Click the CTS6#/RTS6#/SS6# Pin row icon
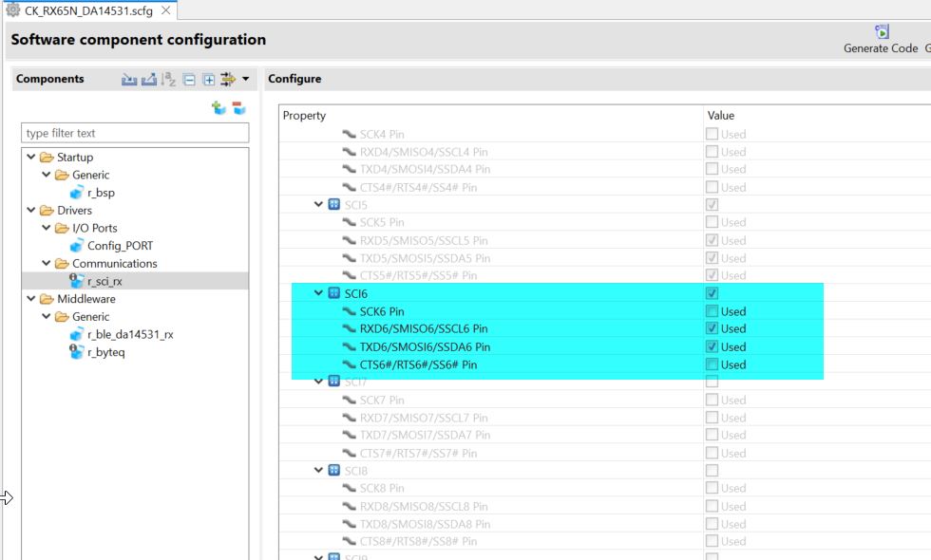 pos(350,364)
